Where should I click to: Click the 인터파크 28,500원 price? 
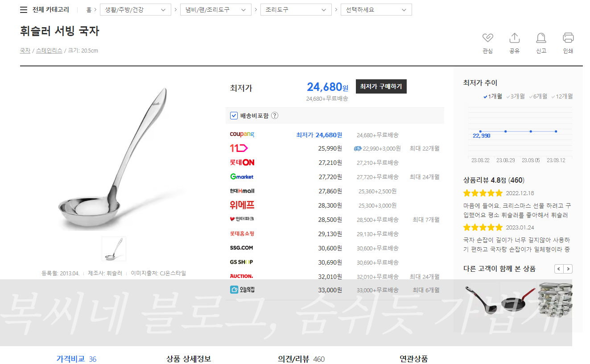point(330,220)
